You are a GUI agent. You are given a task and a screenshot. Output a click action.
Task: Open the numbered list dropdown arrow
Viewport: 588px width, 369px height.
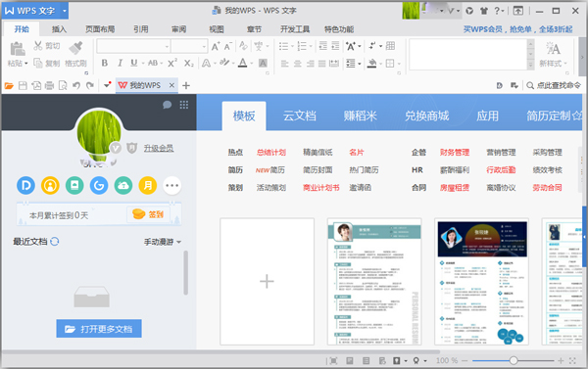point(311,46)
